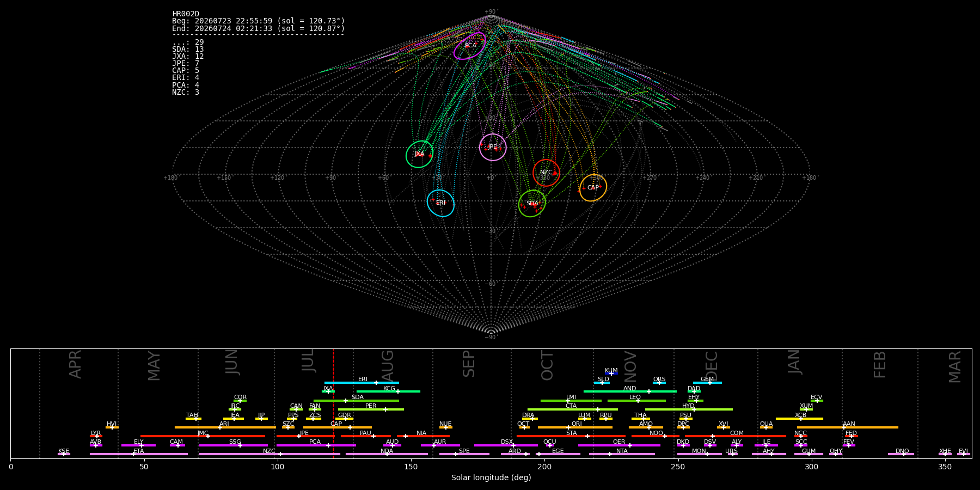Image resolution: width=980 pixels, height=490 pixels.
Task: Select the AND green shower bar
Action: (630, 391)
